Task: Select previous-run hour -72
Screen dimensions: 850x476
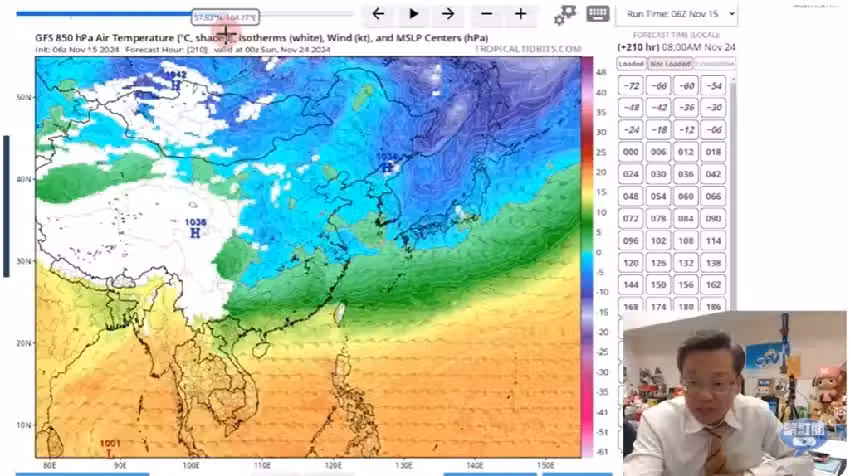Action: [x=631, y=86]
